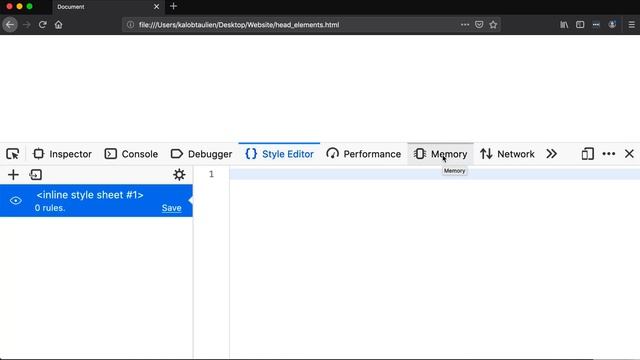Select the Style Editor tab
This screenshot has height=360, width=640.
coord(279,154)
